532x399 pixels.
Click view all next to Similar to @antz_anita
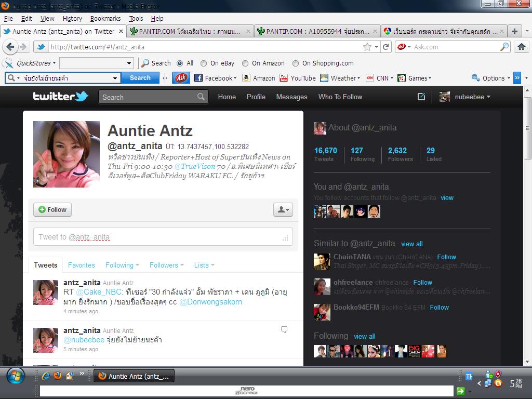412,244
